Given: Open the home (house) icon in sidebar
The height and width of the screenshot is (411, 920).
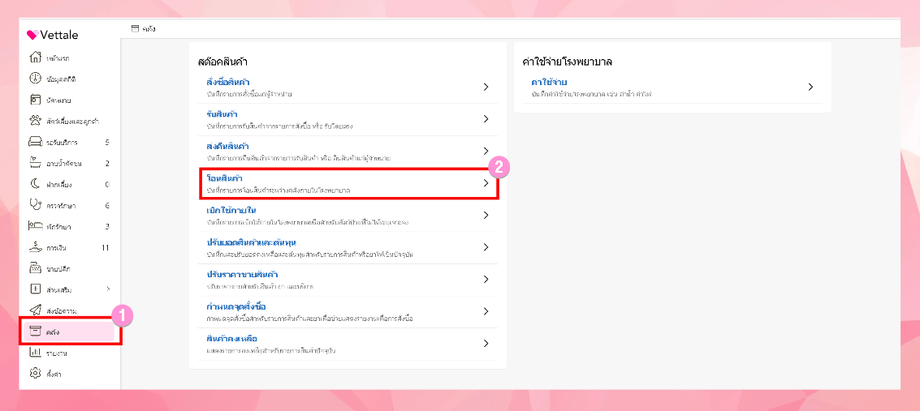Looking at the screenshot, I should pyautogui.click(x=35, y=58).
